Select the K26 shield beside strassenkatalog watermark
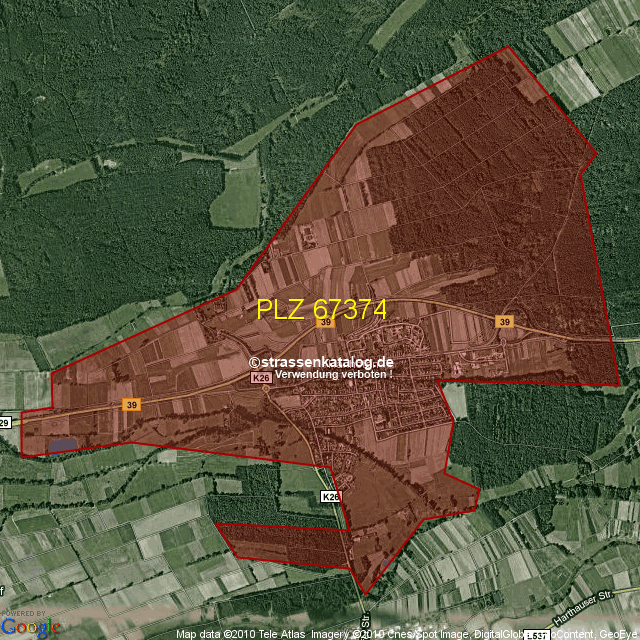The image size is (640, 640). (x=261, y=378)
